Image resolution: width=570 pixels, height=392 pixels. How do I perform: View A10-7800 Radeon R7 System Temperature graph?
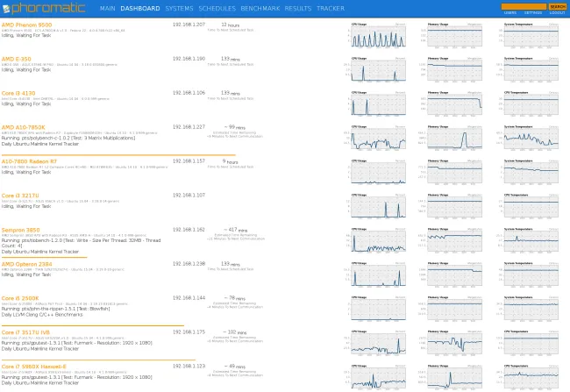click(531, 173)
